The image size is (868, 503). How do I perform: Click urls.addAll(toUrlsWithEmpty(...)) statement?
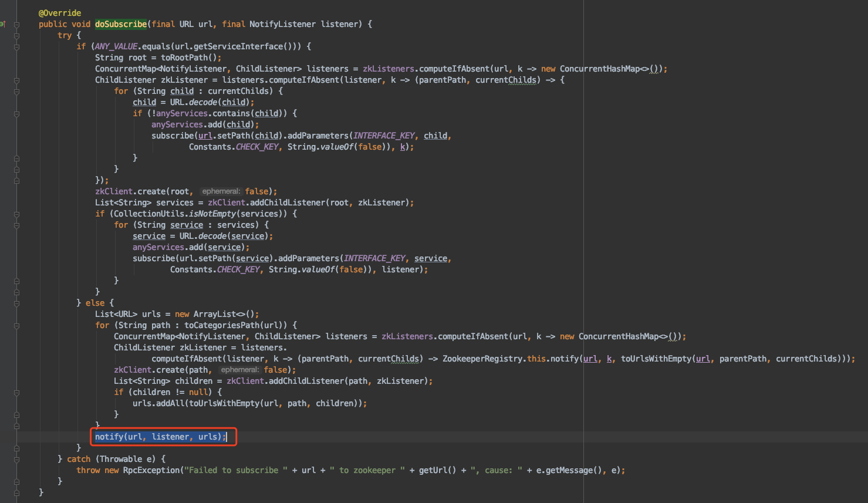click(249, 403)
